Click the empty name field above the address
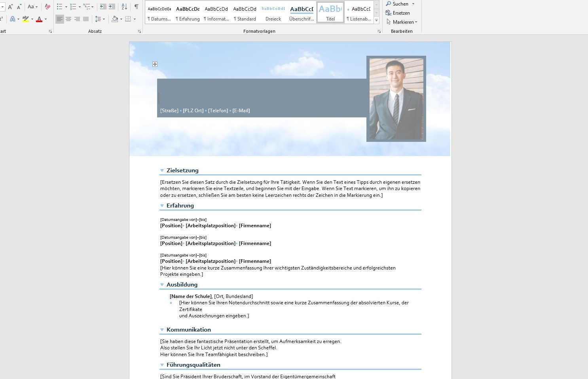 (261, 98)
